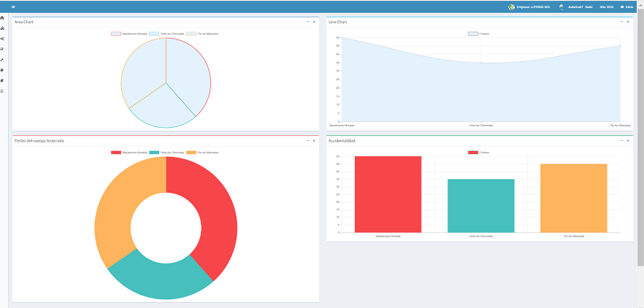Image resolution: width=644 pixels, height=308 pixels.
Task: Open the Año 2022 menu in the top bar
Action: pyautogui.click(x=606, y=7)
